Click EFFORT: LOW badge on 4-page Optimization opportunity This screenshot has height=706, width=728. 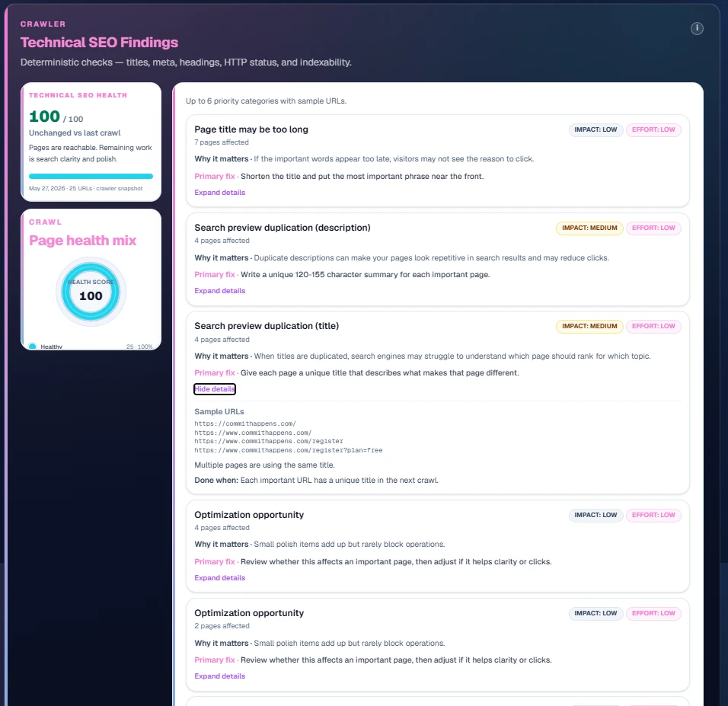(x=653, y=515)
